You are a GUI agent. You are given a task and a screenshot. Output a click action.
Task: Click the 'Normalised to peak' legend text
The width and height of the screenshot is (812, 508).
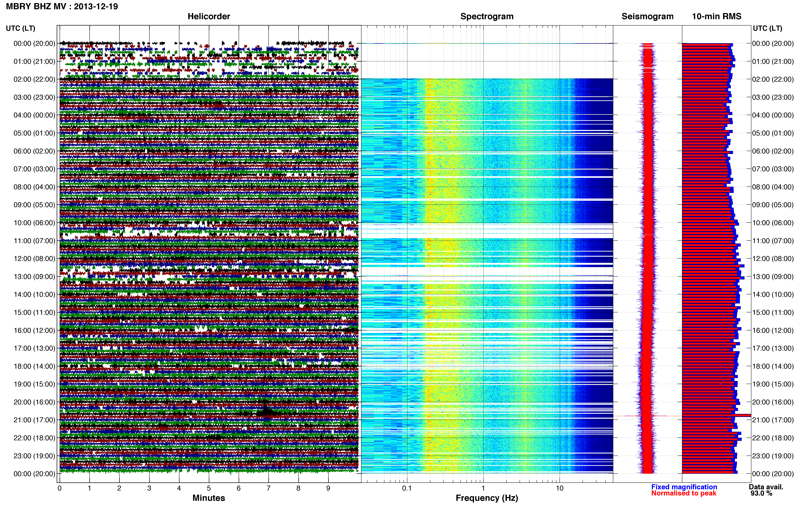(x=684, y=493)
